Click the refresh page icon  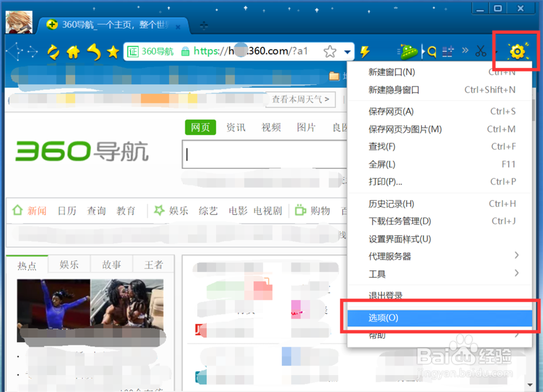point(53,52)
